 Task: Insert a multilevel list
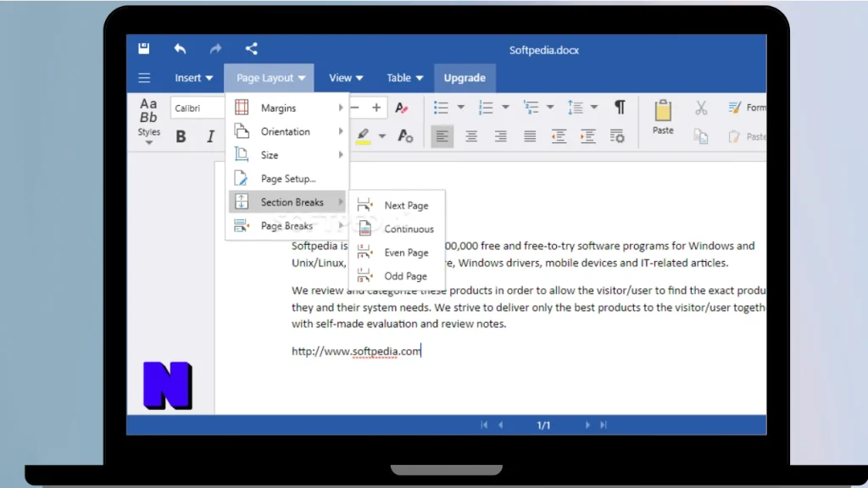coord(531,108)
